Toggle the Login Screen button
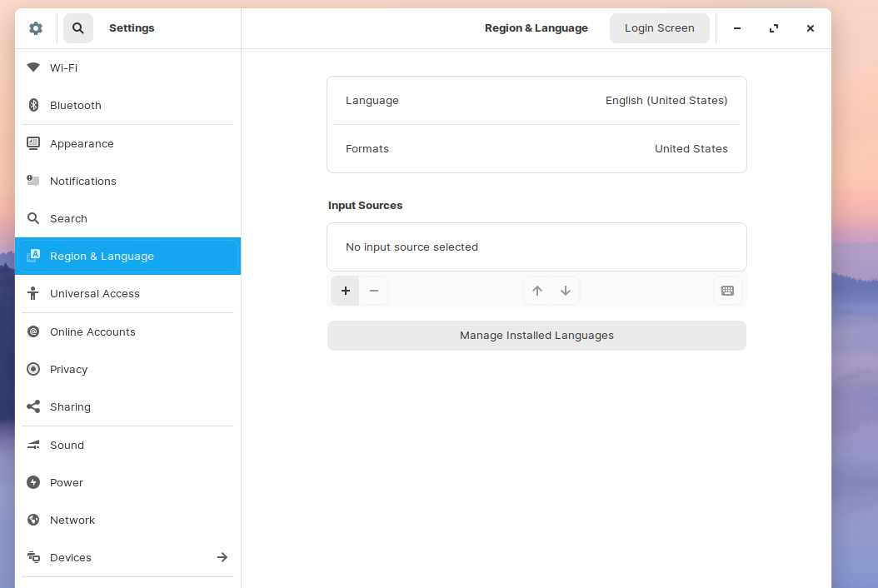This screenshot has height=588, width=878. click(659, 28)
